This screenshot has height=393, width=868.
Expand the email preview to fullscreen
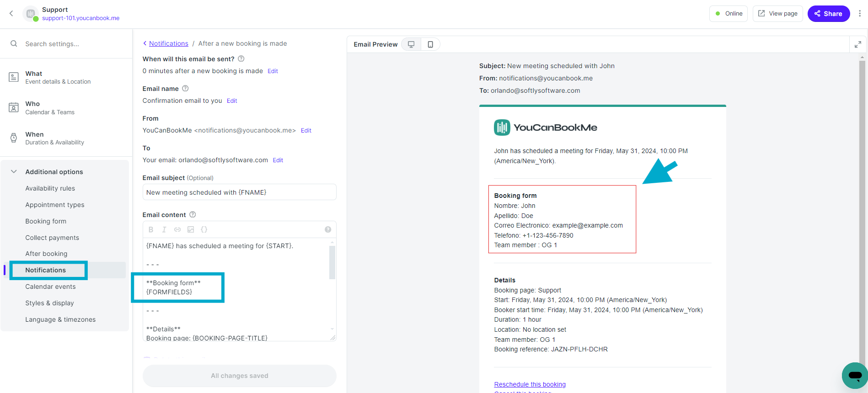[858, 44]
